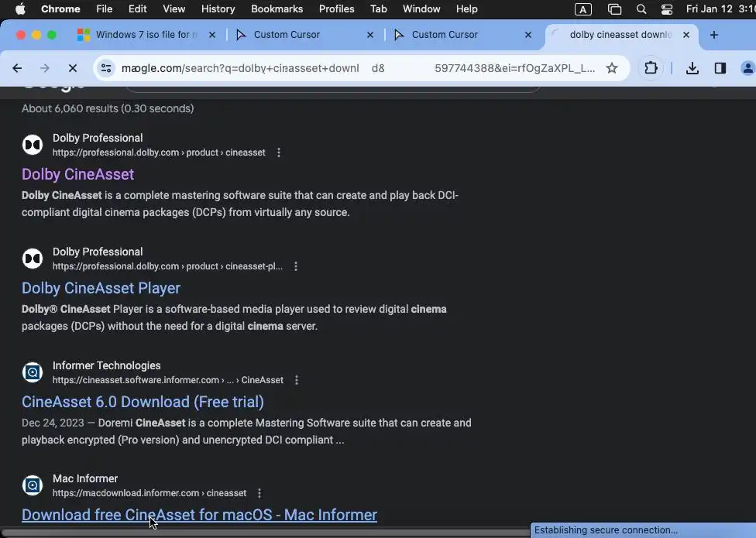Click the About 6,060 results text
The image size is (756, 538).
(x=108, y=108)
